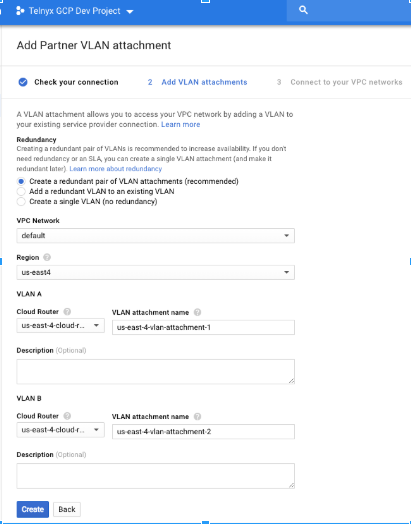
Task: Open the Telnyx GCP Dev Project selector
Action: pyautogui.click(x=75, y=11)
